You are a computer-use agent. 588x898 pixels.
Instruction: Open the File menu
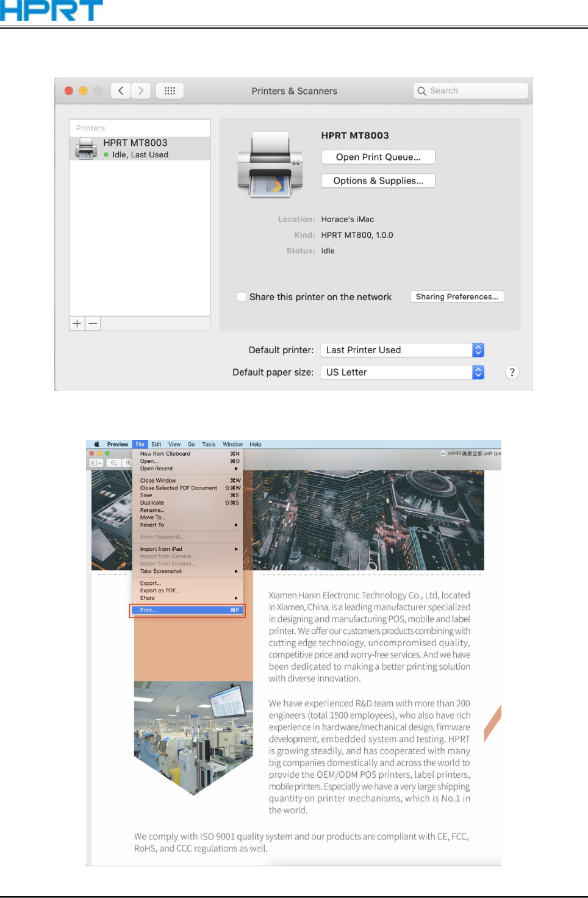pyautogui.click(x=140, y=444)
